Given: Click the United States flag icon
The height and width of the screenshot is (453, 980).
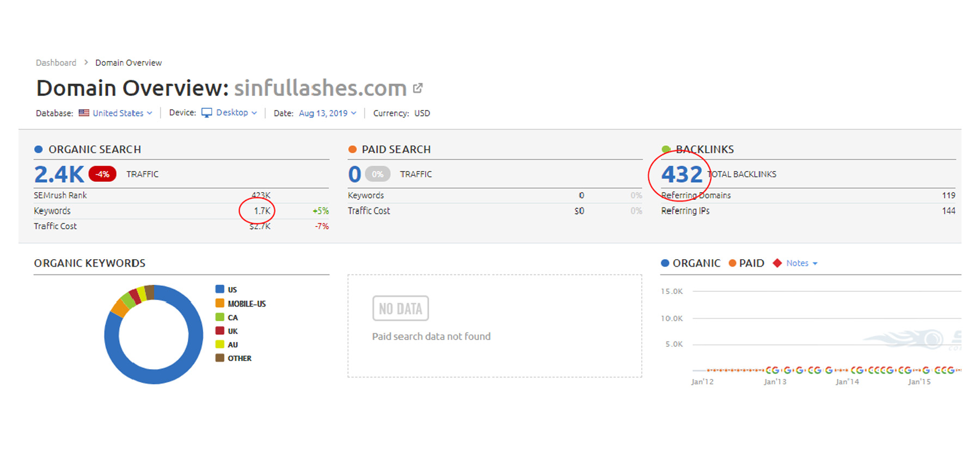Looking at the screenshot, I should (84, 113).
